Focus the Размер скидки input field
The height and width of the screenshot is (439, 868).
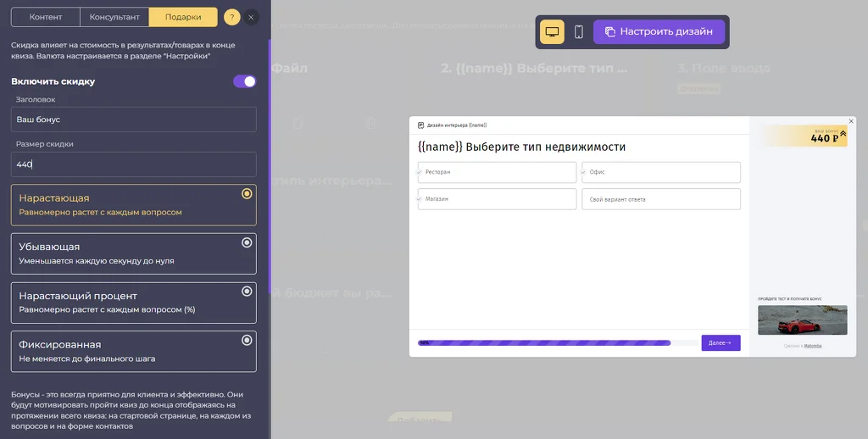pyautogui.click(x=133, y=164)
